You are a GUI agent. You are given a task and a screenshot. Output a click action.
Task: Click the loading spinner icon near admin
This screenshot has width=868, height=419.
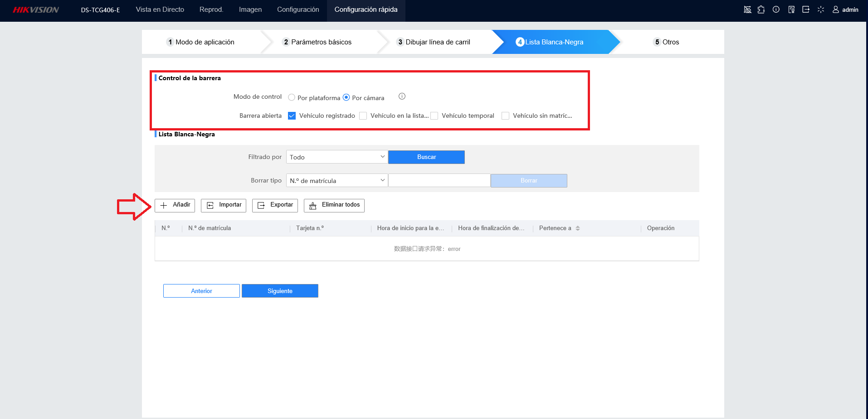[x=821, y=10]
